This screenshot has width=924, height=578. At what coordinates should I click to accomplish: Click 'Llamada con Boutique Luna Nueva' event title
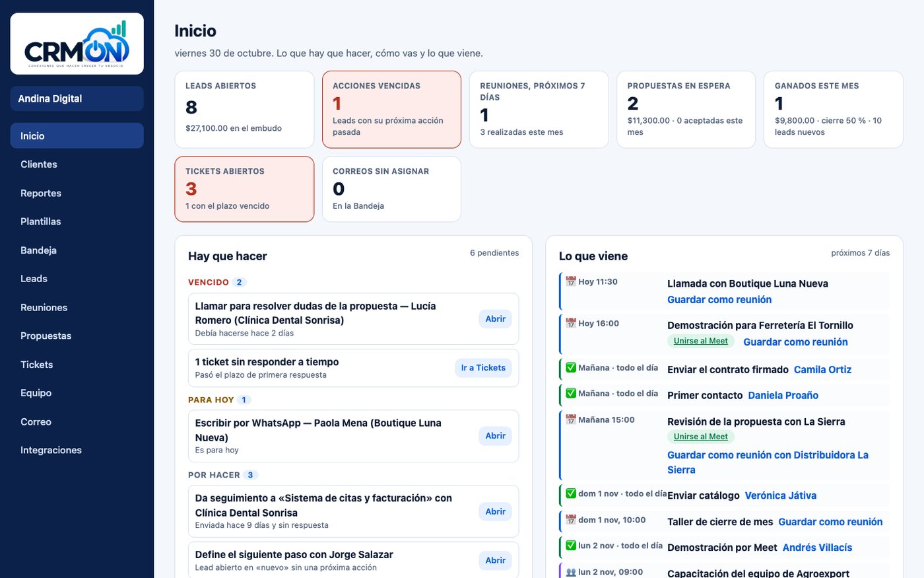(748, 283)
